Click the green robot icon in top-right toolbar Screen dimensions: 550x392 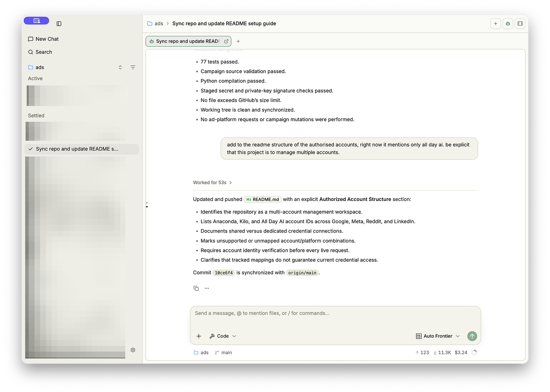pyautogui.click(x=508, y=23)
